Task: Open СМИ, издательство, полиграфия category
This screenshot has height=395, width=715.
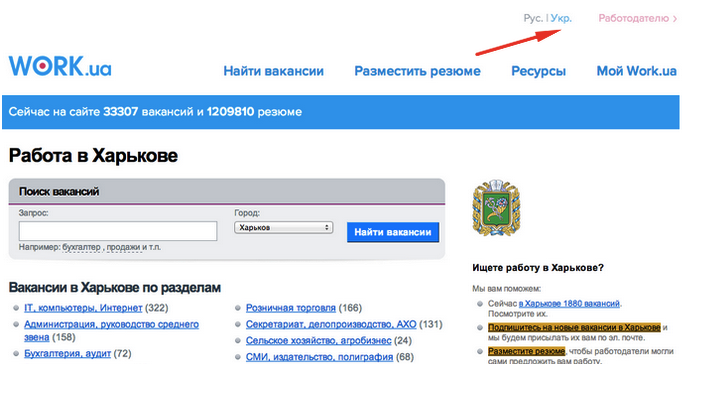Action: (319, 357)
